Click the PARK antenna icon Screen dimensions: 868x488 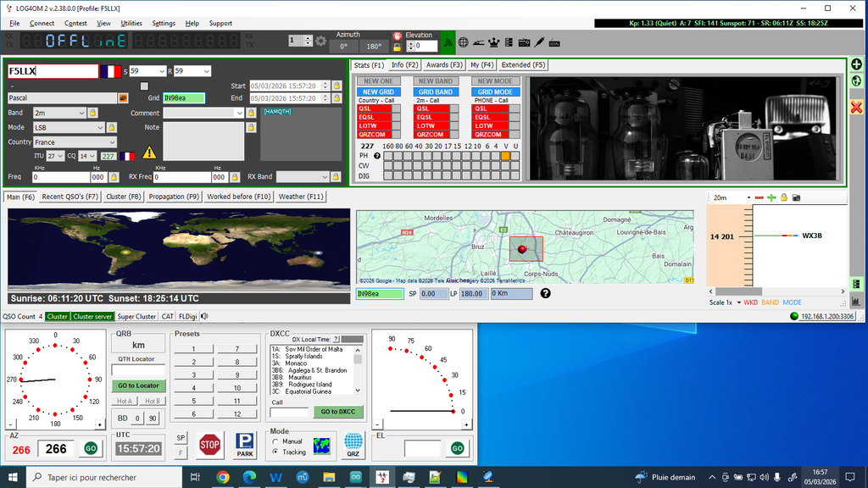coord(245,445)
